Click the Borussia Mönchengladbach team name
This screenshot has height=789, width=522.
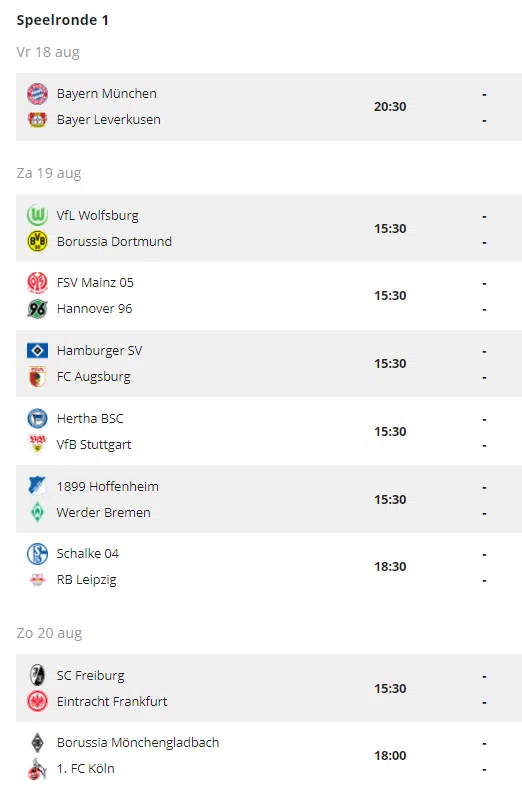tap(138, 743)
